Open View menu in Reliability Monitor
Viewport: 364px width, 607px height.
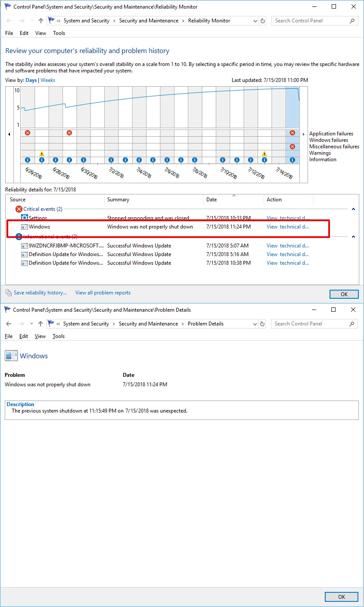[40, 33]
